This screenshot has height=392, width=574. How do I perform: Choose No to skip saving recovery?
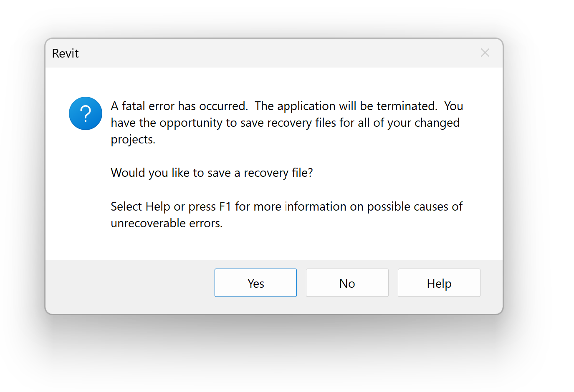347,283
